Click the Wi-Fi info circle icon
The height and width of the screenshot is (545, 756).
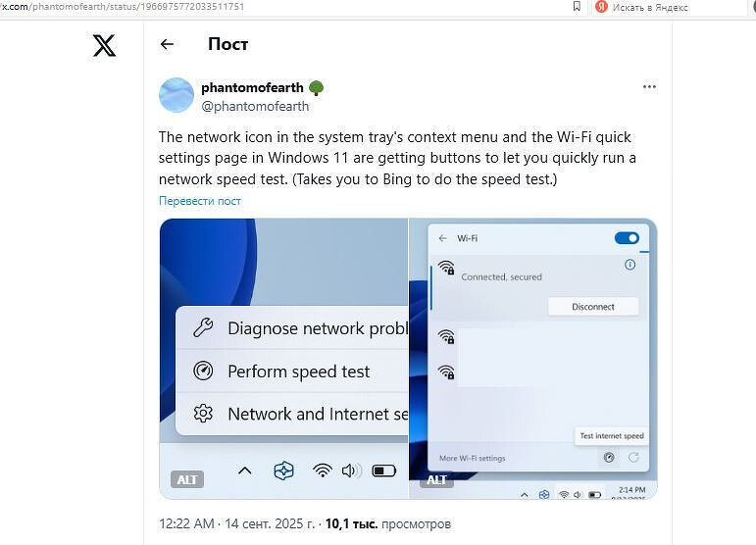pyautogui.click(x=630, y=264)
